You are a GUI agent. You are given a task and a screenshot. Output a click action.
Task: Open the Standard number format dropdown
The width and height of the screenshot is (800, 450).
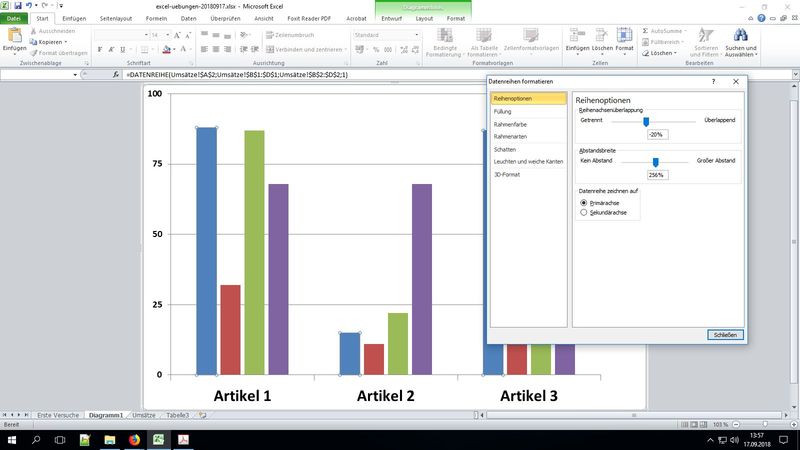(416, 35)
